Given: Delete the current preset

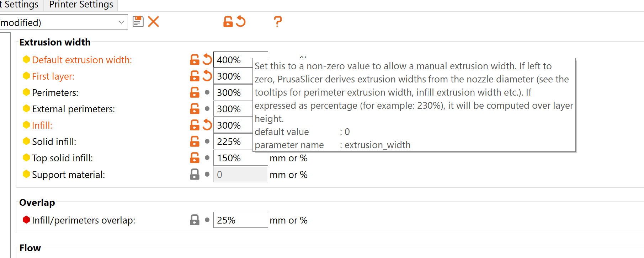Looking at the screenshot, I should (x=153, y=22).
